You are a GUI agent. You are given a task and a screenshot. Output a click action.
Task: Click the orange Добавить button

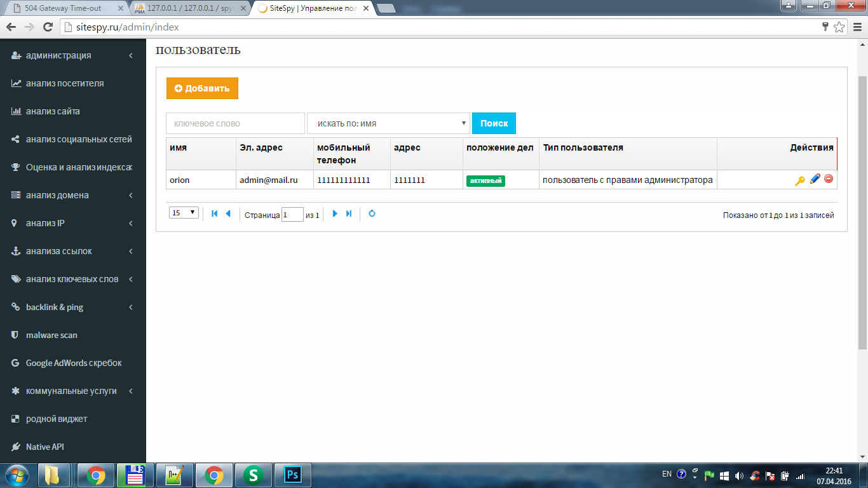tap(202, 88)
